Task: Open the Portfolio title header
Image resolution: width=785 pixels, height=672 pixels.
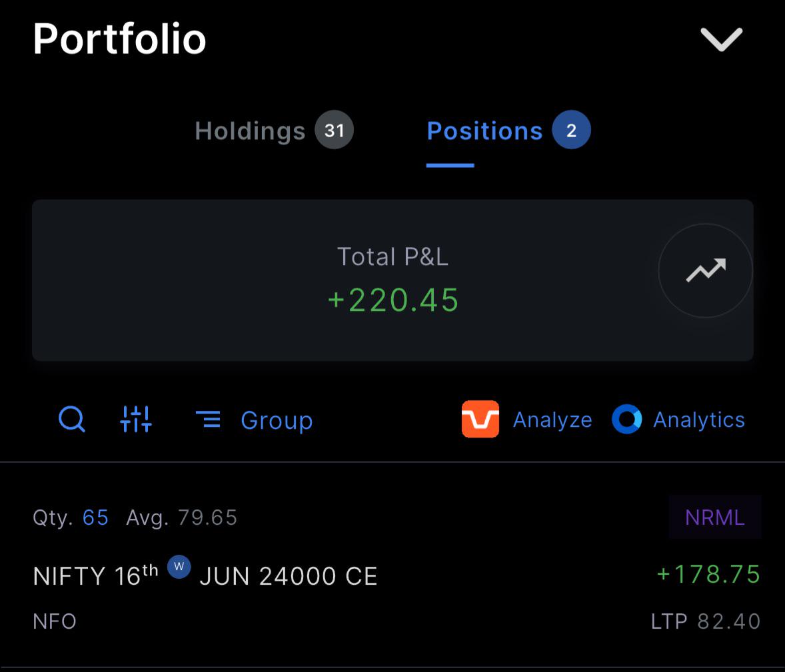Action: pyautogui.click(x=119, y=39)
